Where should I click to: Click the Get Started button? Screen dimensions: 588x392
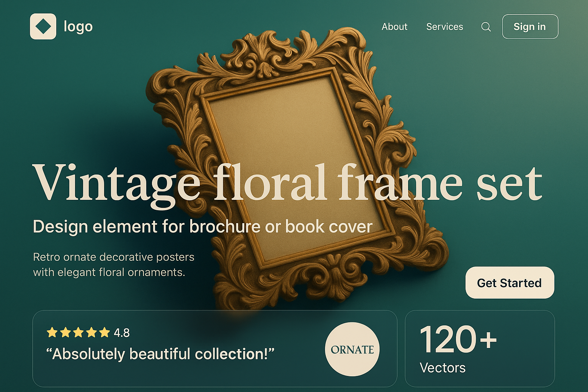[x=509, y=283]
